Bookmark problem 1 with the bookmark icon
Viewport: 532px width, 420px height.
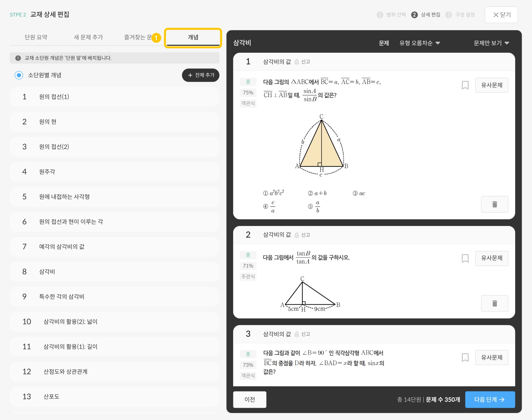(x=465, y=85)
